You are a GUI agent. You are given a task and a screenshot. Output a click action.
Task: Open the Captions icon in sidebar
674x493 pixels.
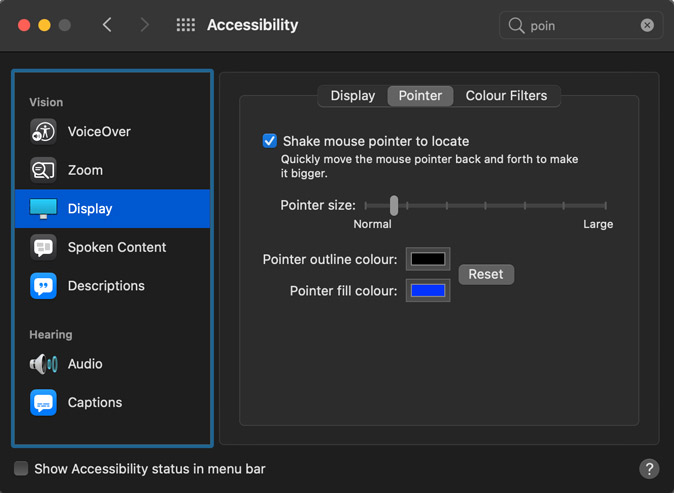(43, 403)
